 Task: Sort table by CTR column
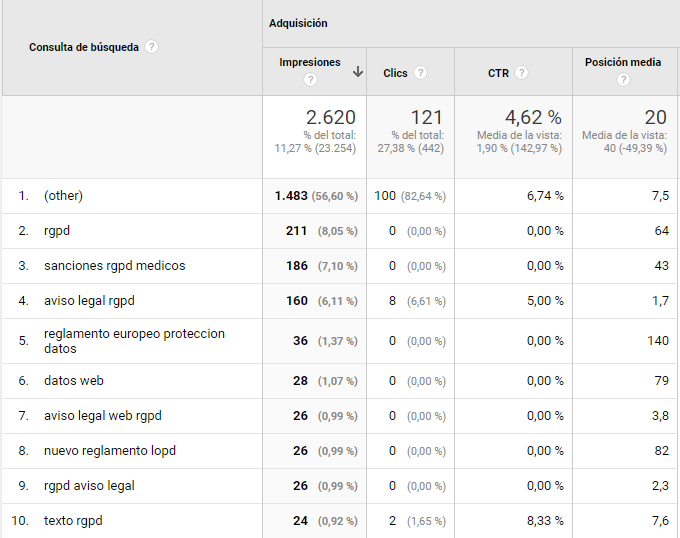click(498, 73)
